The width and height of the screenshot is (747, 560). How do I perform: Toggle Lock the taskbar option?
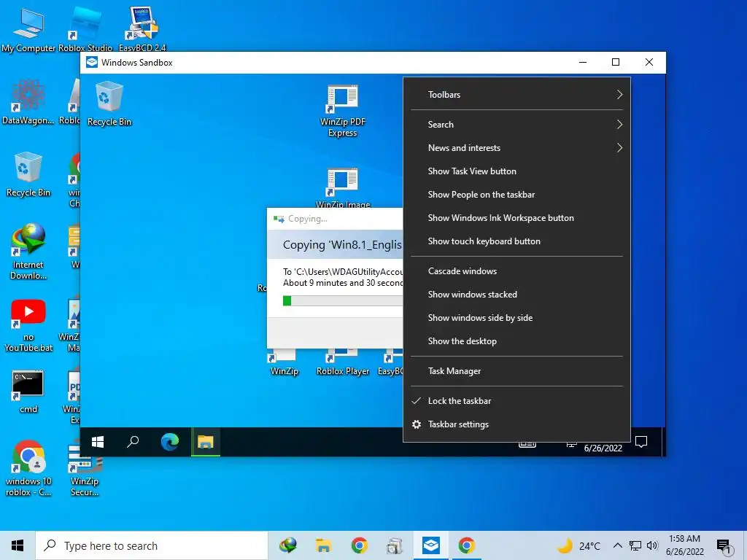(517, 401)
